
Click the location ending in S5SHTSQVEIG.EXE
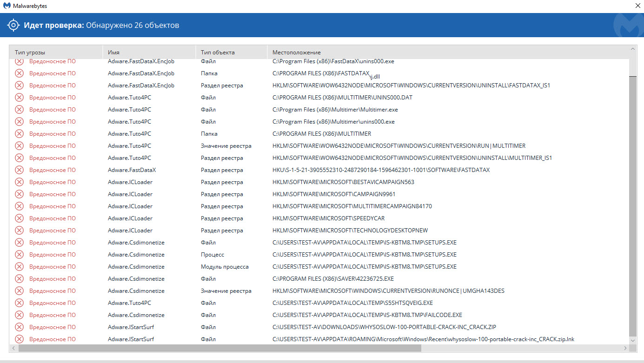(352, 303)
